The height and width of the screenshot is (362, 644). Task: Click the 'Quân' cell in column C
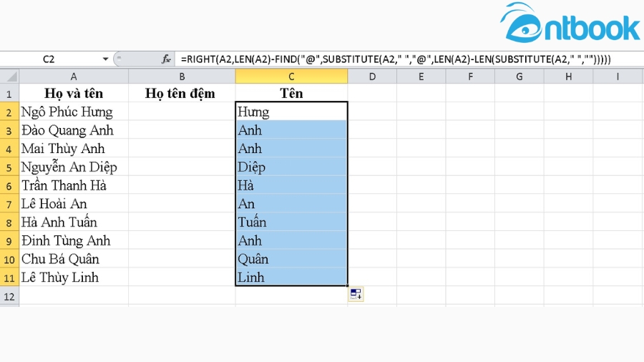(x=291, y=258)
